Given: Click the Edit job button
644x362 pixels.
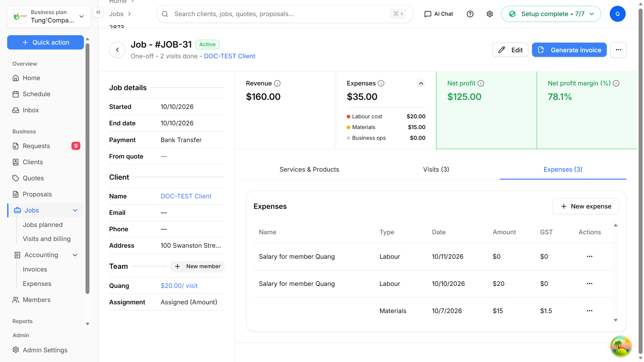Looking at the screenshot, I should pos(510,50).
